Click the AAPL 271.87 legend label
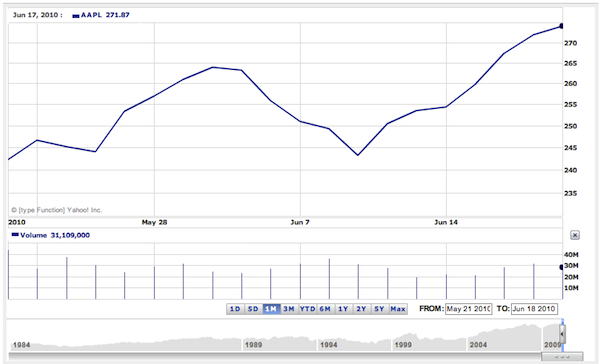 (101, 15)
